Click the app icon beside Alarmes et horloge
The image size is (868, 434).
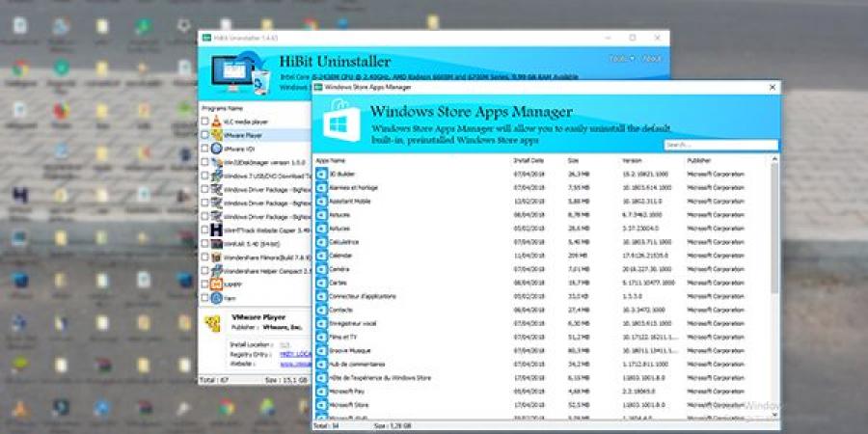coord(321,188)
